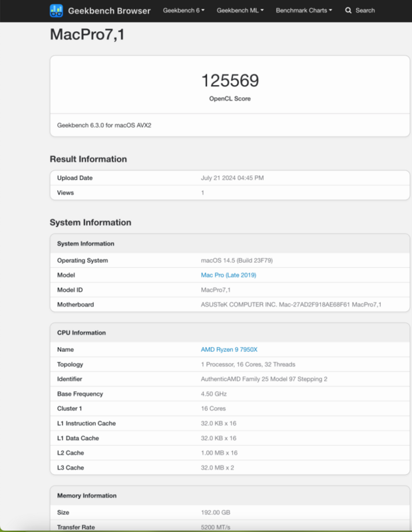Click the Geekbench logo icon
Image resolution: width=412 pixels, height=532 pixels.
(57, 11)
